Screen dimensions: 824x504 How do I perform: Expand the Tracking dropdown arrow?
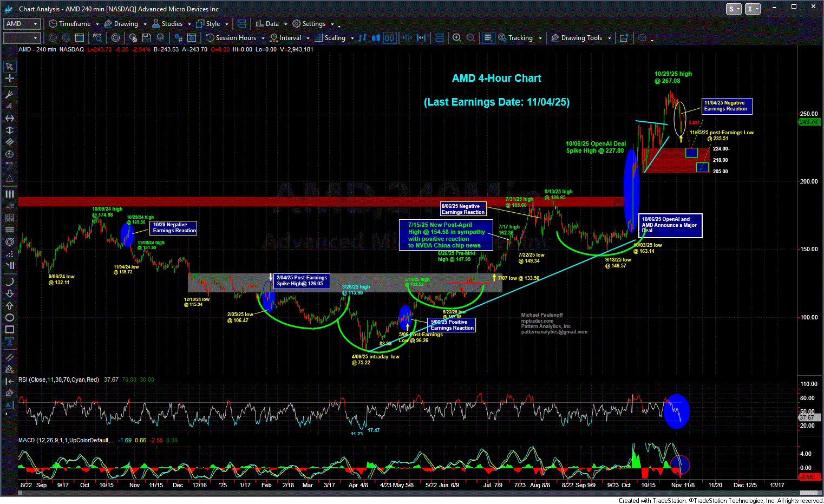[x=541, y=38]
